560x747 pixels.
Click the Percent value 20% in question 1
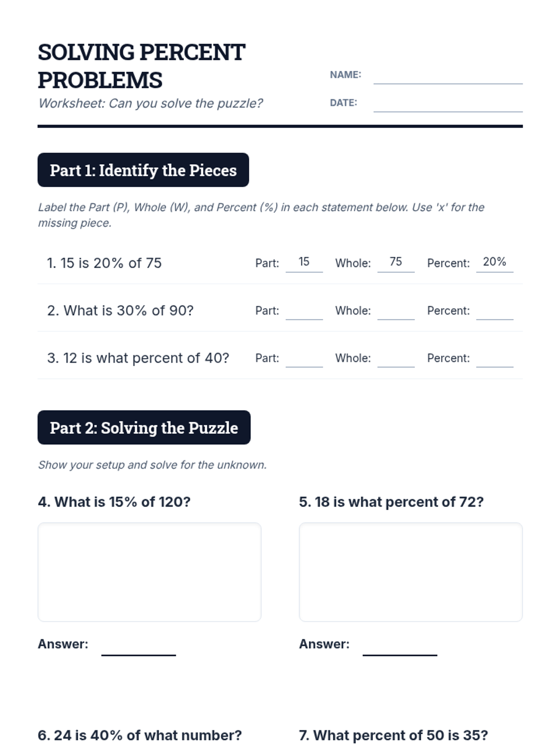coord(494,262)
